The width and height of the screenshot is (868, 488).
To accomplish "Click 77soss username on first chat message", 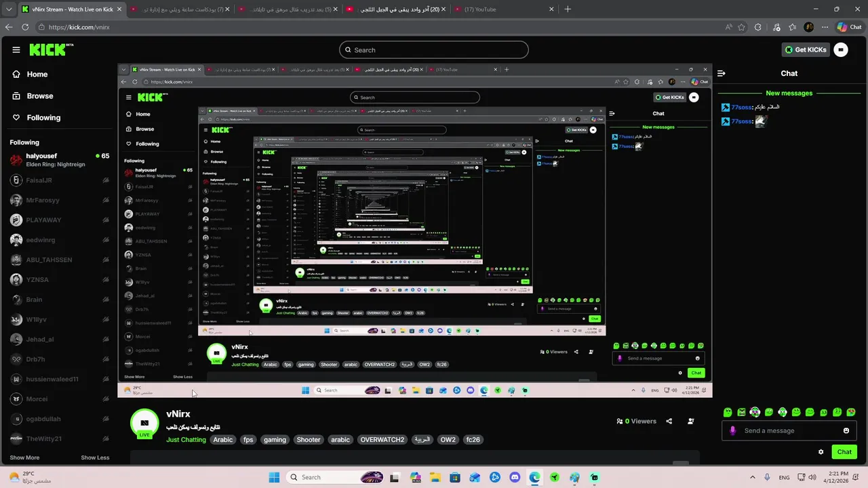I will (x=742, y=107).
